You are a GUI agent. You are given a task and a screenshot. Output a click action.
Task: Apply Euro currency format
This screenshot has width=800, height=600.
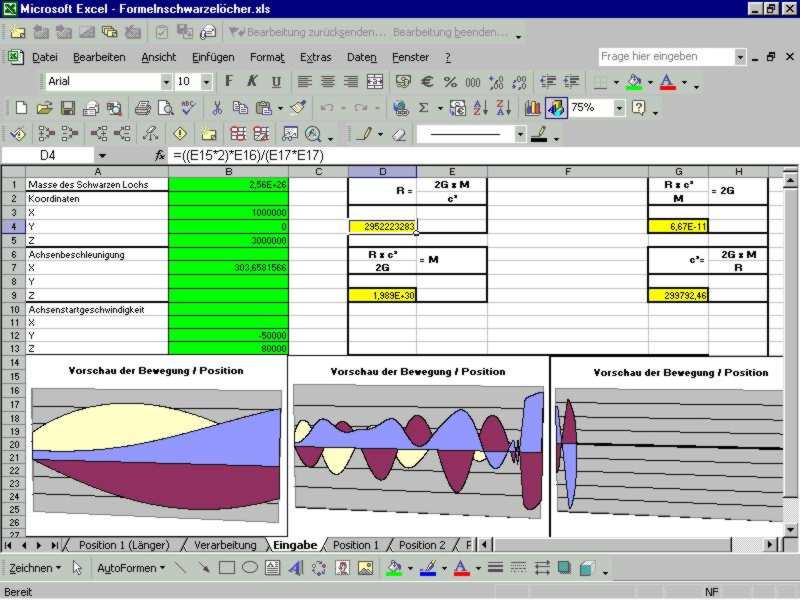[x=427, y=82]
